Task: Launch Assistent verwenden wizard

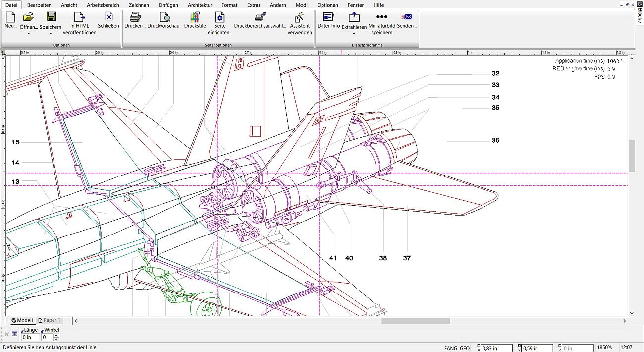Action: click(x=300, y=24)
